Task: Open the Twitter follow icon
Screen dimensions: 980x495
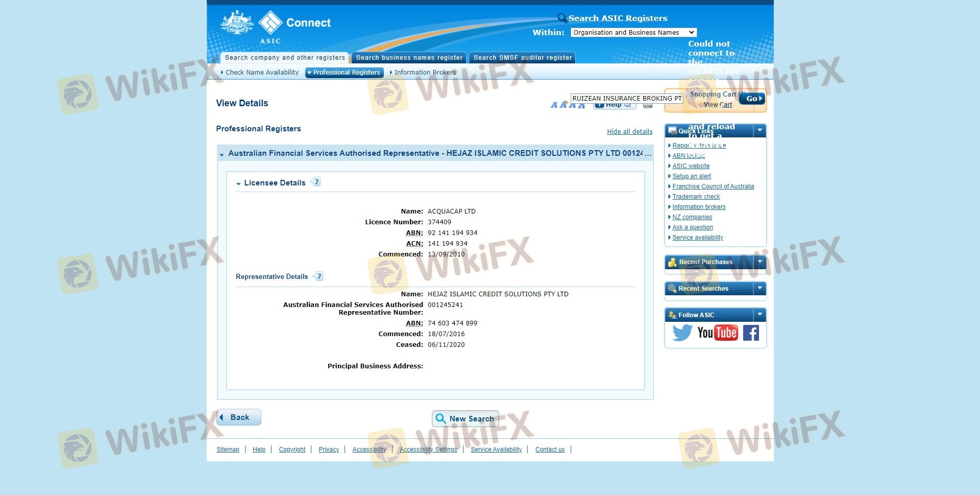Action: pyautogui.click(x=682, y=333)
